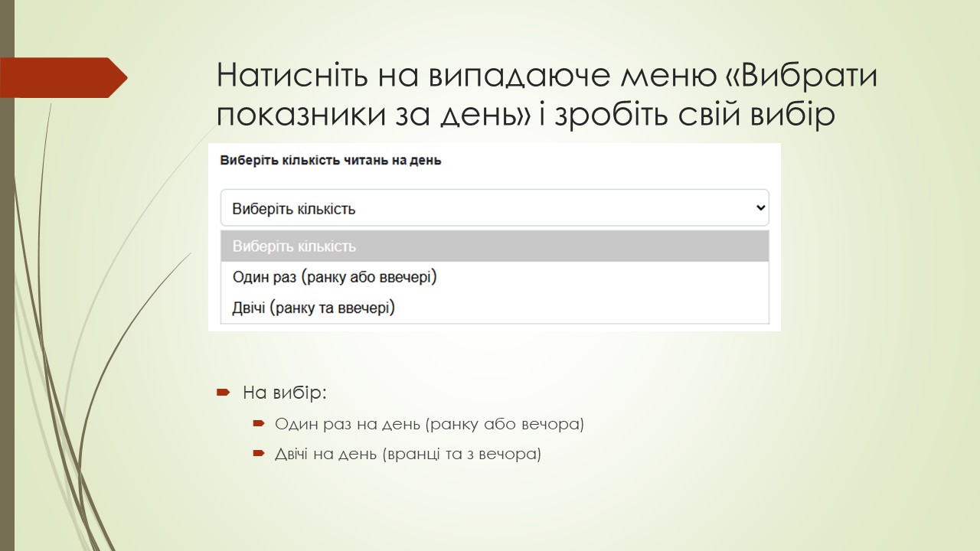Click the red bullet arrow beside «На вибір:»

click(x=223, y=392)
